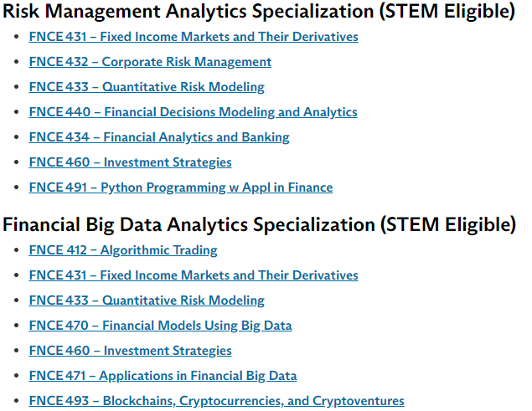This screenshot has height=411, width=532.
Task: Click bullet point beside FNCE 432
Action: [x=16, y=62]
